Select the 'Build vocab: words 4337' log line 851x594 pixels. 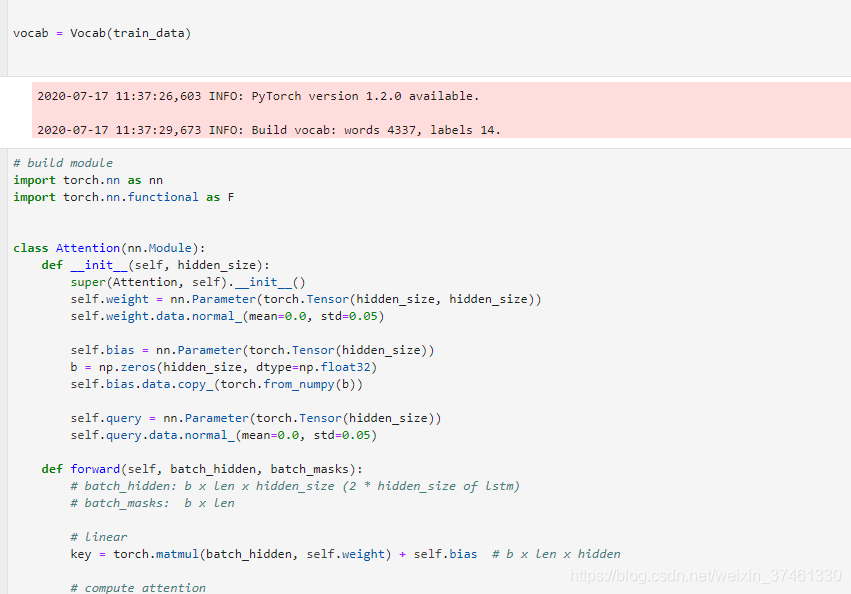[x=269, y=130]
